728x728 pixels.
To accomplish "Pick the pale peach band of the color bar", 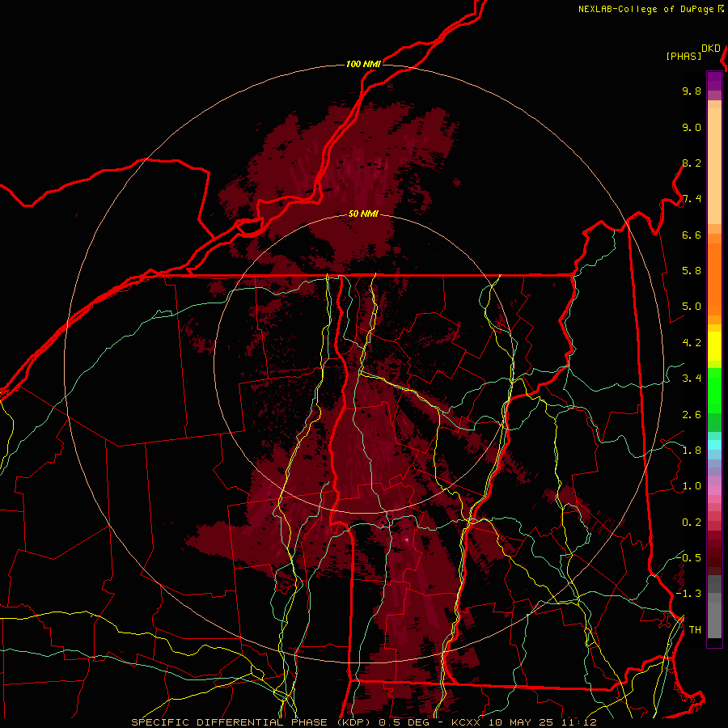I will point(714,166).
